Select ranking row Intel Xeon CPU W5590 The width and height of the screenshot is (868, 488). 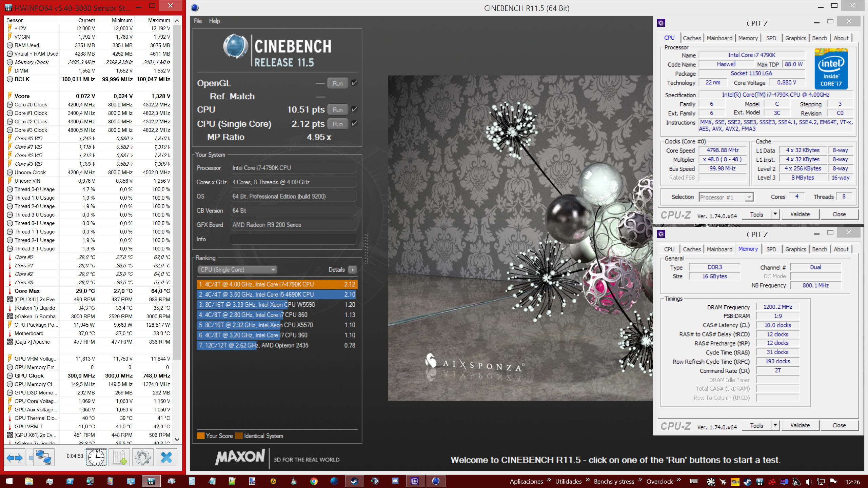point(277,305)
